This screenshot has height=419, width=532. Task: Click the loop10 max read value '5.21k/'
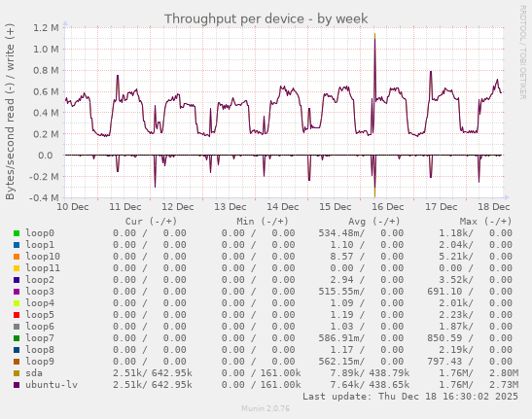(456, 257)
